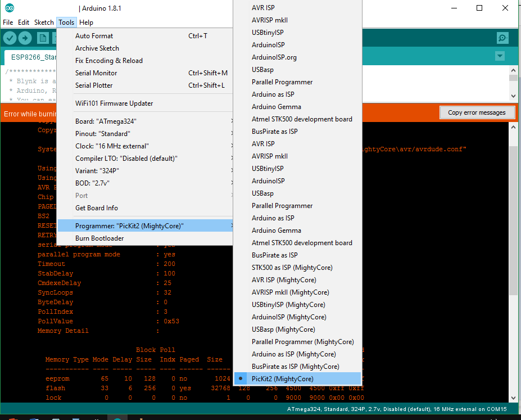
Task: Expand the Compiler LTO submenu
Action: 145,159
